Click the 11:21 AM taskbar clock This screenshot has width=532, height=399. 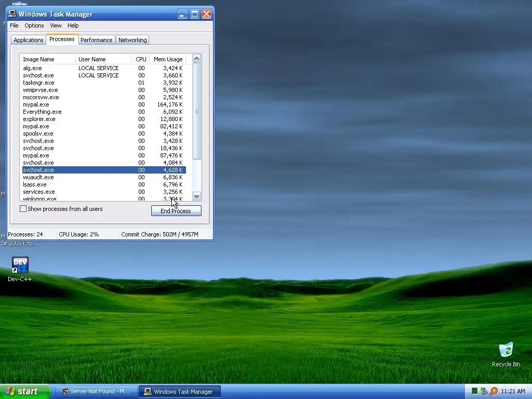coord(513,391)
